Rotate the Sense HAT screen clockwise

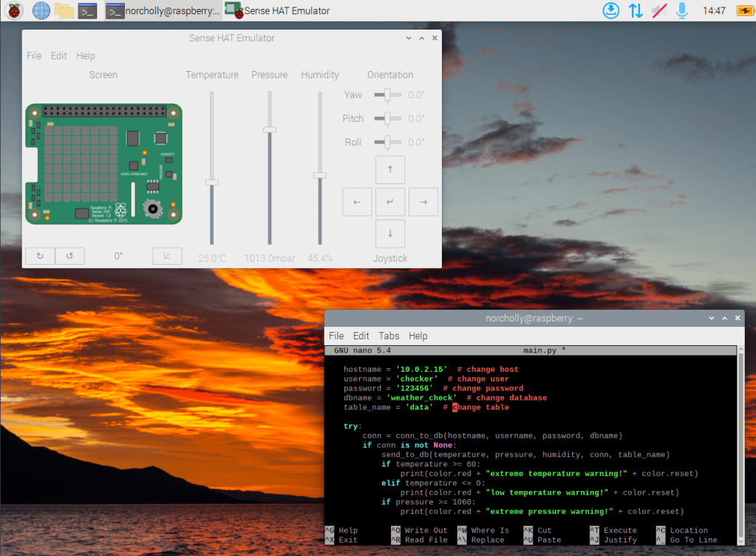pyautogui.click(x=40, y=256)
